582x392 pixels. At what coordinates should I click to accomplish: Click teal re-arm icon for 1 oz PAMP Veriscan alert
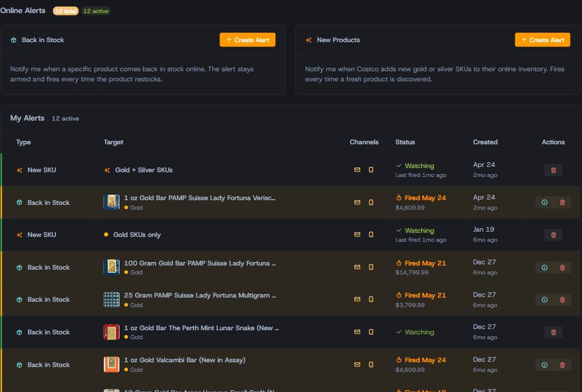(545, 203)
